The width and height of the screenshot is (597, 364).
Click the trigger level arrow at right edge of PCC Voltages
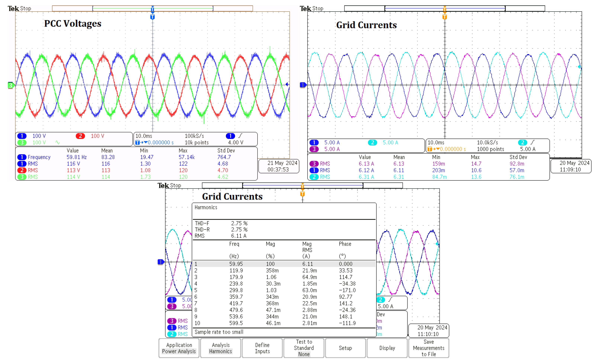tap(287, 84)
